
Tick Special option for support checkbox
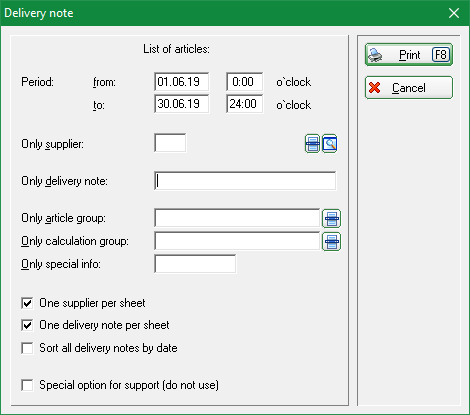pos(27,385)
